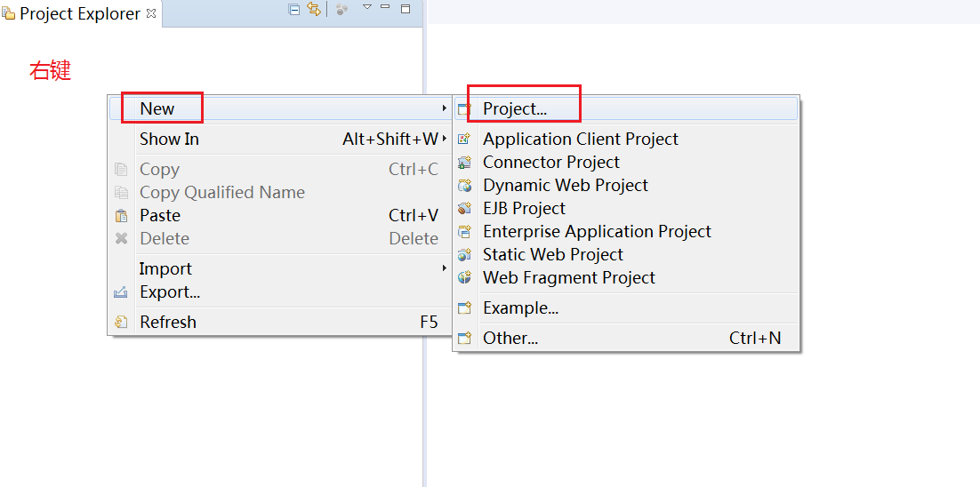Select Example... from the submenu

520,307
